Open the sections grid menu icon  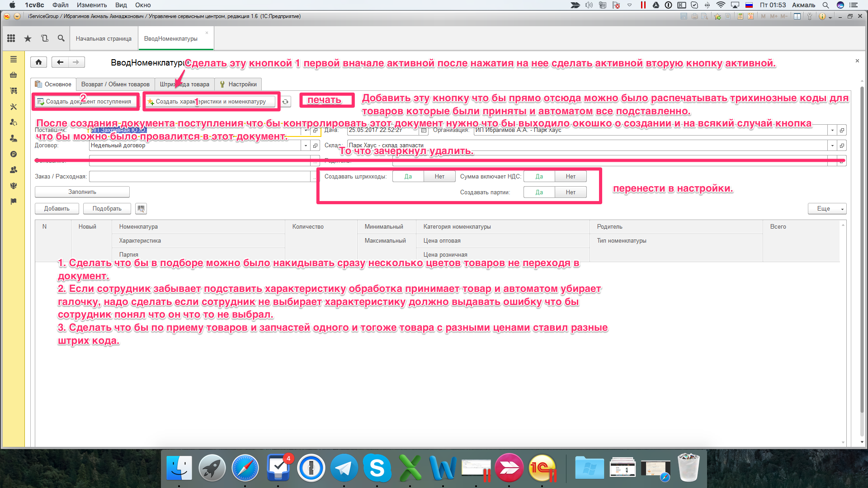click(x=11, y=38)
